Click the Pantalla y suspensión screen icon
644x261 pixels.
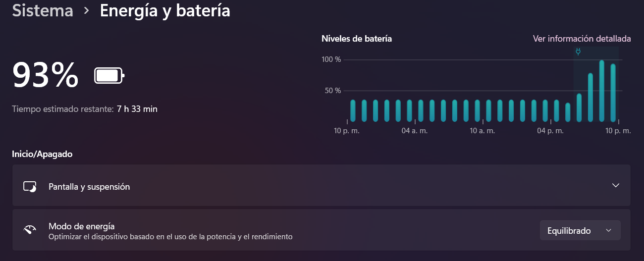30,187
